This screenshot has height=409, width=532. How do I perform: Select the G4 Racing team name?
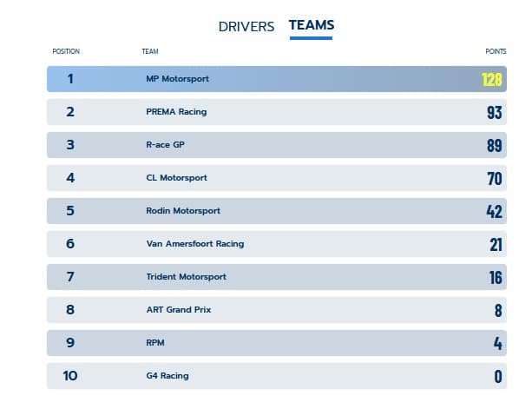pos(167,376)
